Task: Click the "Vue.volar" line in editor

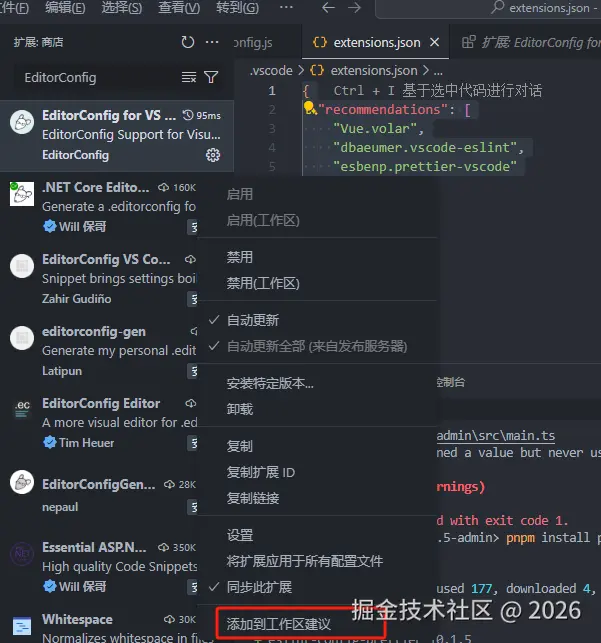Action: pos(378,129)
